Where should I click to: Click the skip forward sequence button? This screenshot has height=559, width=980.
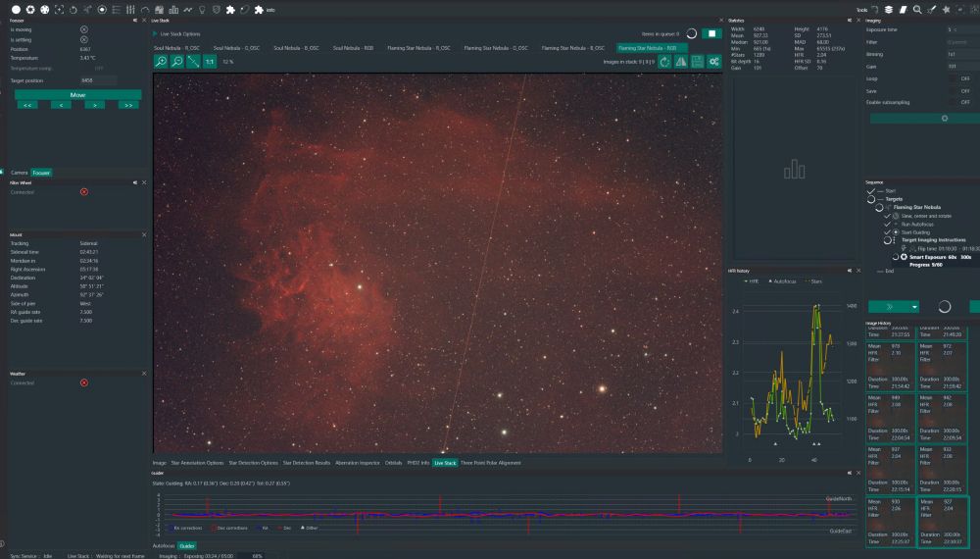click(x=889, y=307)
